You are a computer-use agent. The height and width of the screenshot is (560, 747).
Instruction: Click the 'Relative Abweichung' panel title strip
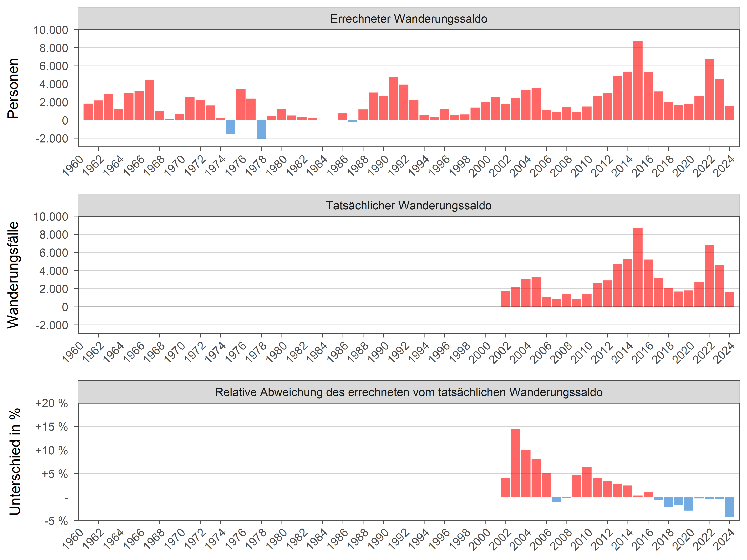[408, 392]
